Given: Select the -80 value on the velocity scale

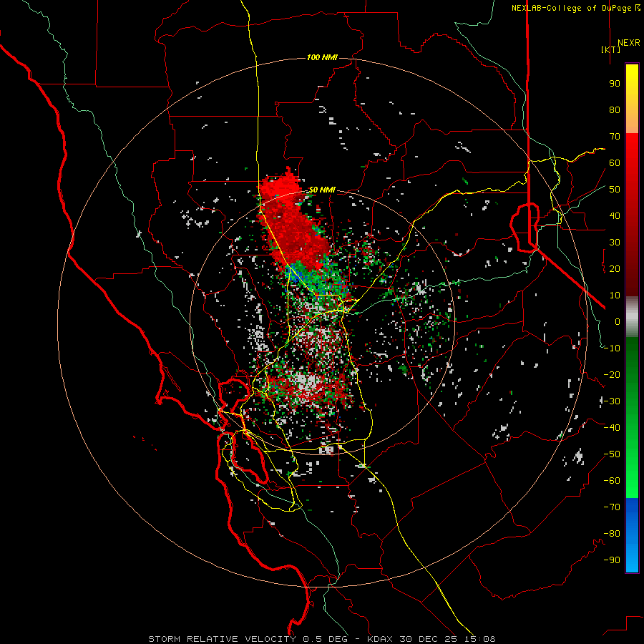Looking at the screenshot, I should [612, 534].
